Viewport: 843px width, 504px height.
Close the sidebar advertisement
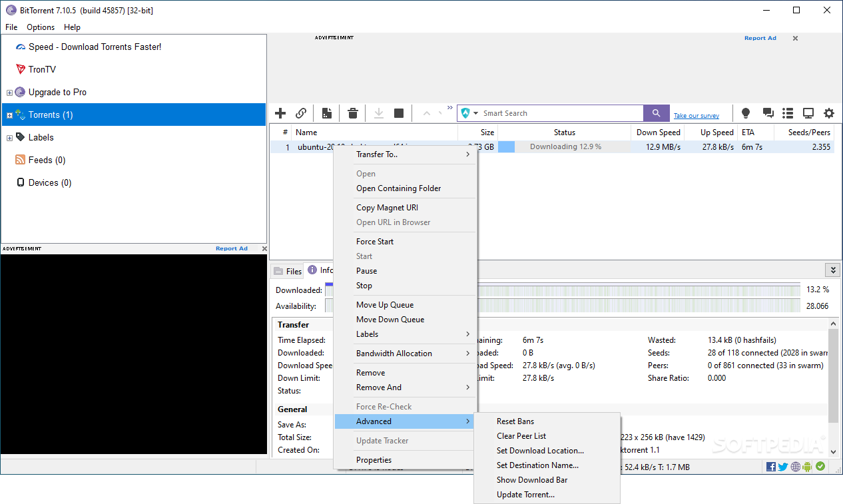pyautogui.click(x=264, y=248)
